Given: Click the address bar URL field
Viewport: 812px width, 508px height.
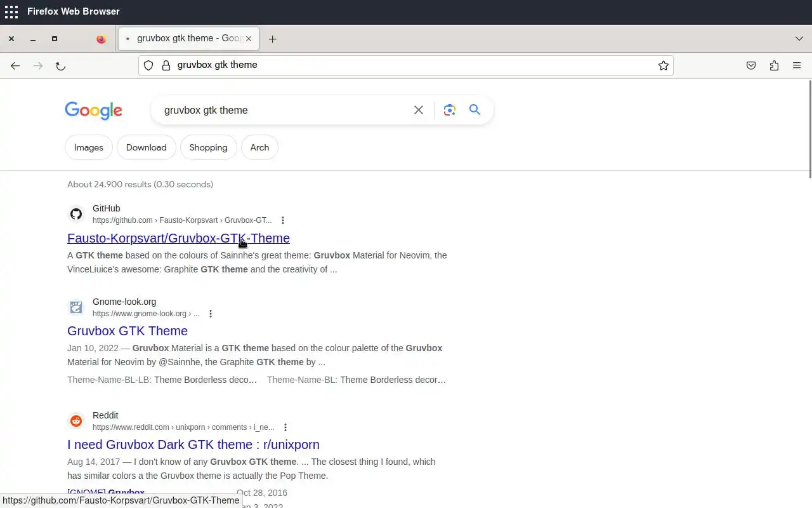Looking at the screenshot, I should pyautogui.click(x=406, y=65).
